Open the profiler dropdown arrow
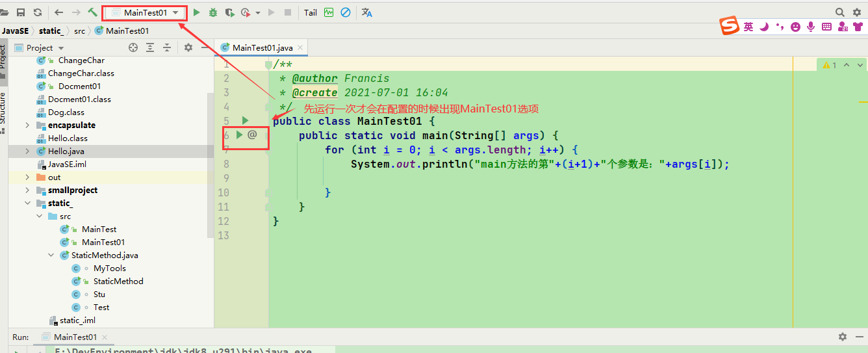The width and height of the screenshot is (868, 353). tap(258, 12)
